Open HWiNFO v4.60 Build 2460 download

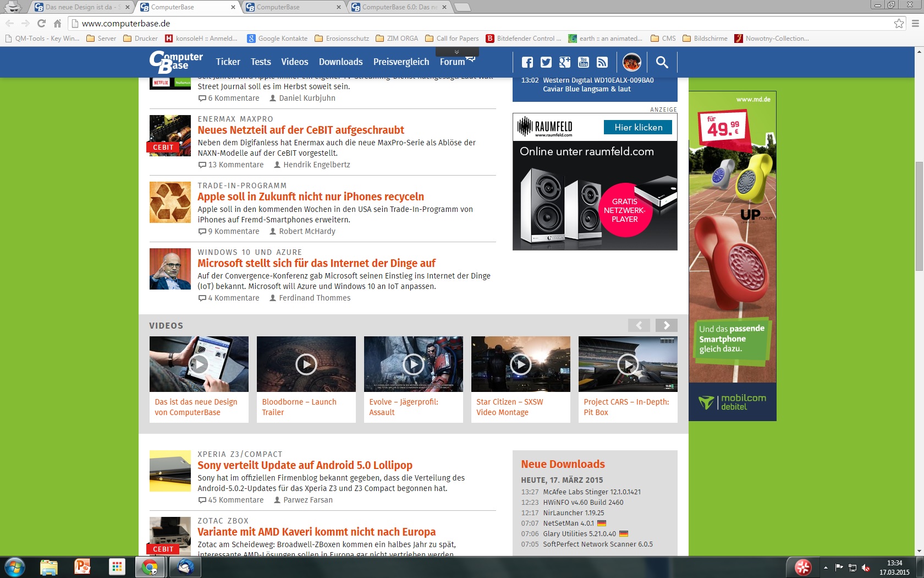click(x=583, y=502)
